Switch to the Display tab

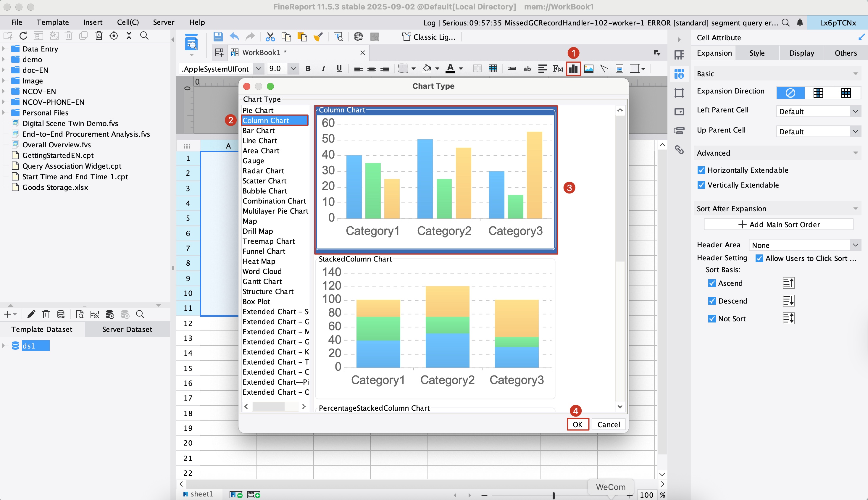[x=801, y=53]
